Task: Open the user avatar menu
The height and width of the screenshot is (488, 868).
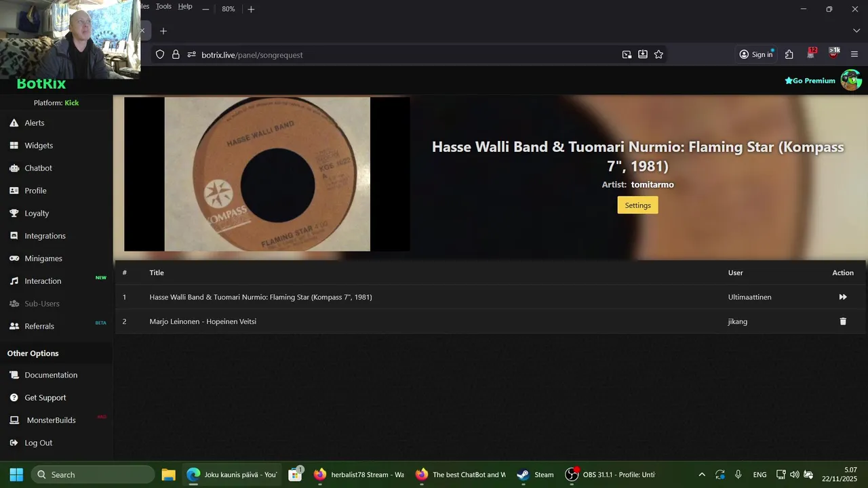Action: 851,80
